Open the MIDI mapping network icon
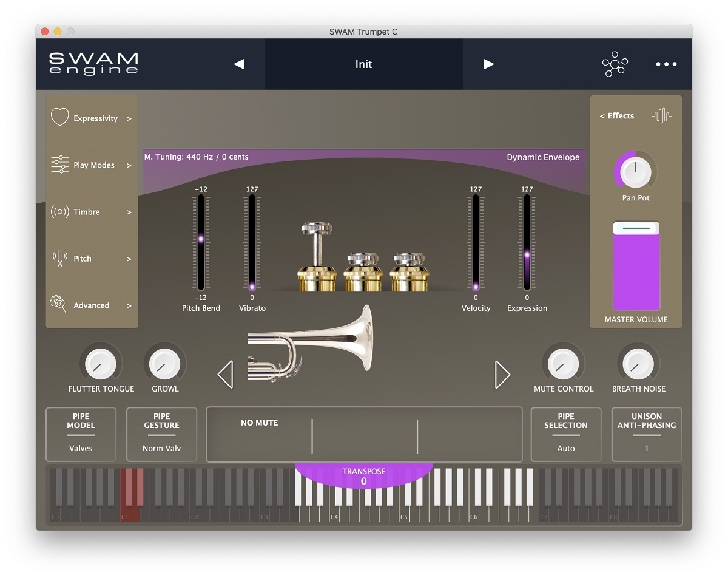Viewport: 728px width, 578px height. 615,64
